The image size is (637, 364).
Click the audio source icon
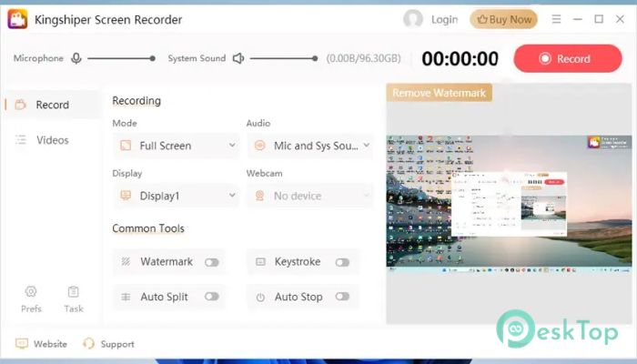click(260, 146)
